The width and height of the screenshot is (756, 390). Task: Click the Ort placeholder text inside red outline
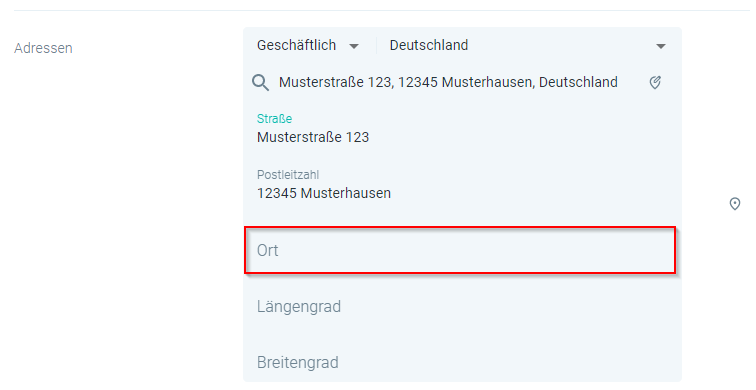pyautogui.click(x=268, y=250)
